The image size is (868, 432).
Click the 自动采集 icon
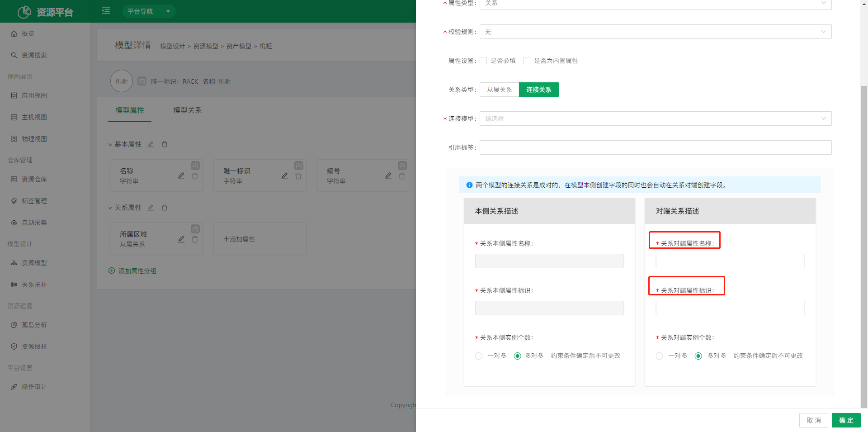(14, 223)
